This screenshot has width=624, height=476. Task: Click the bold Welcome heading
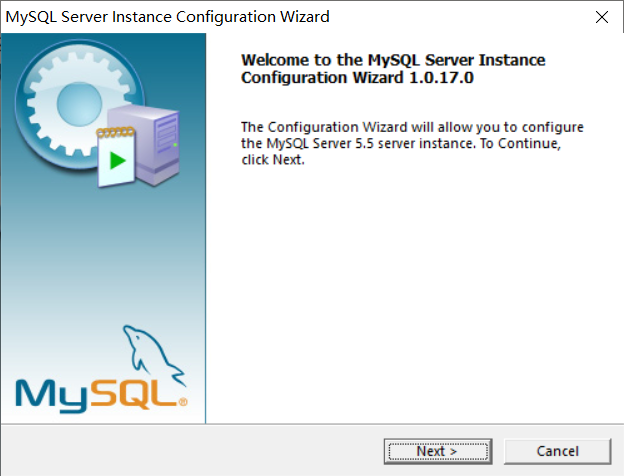(393, 68)
